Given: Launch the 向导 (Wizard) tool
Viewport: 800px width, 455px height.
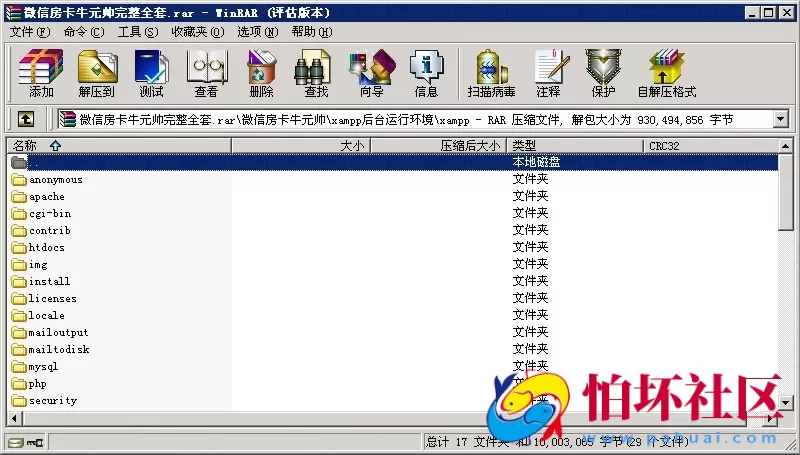Looking at the screenshot, I should (x=371, y=73).
